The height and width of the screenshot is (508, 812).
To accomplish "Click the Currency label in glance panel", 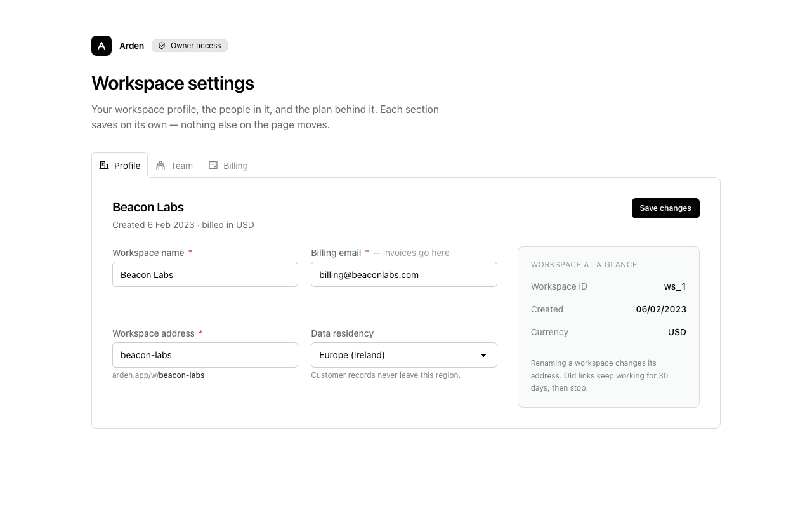I will tap(549, 332).
